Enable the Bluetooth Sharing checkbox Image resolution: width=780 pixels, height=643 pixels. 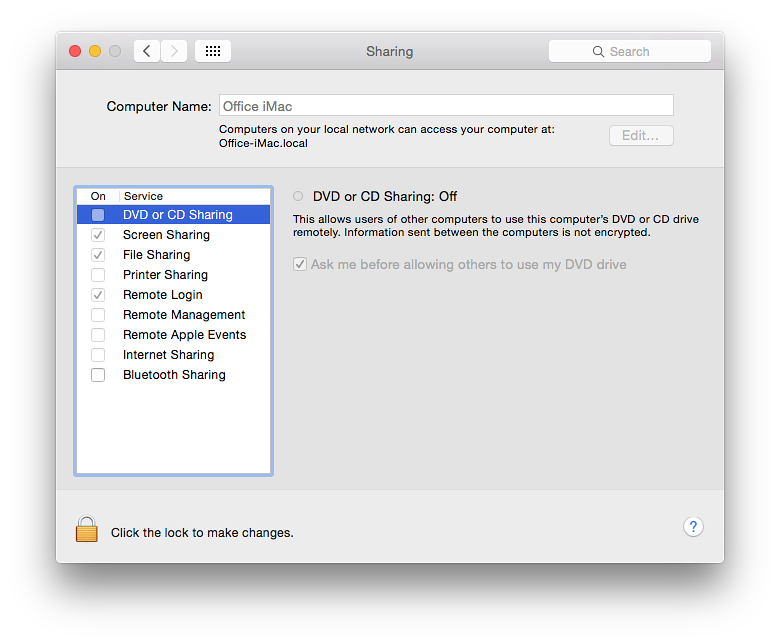(98, 375)
